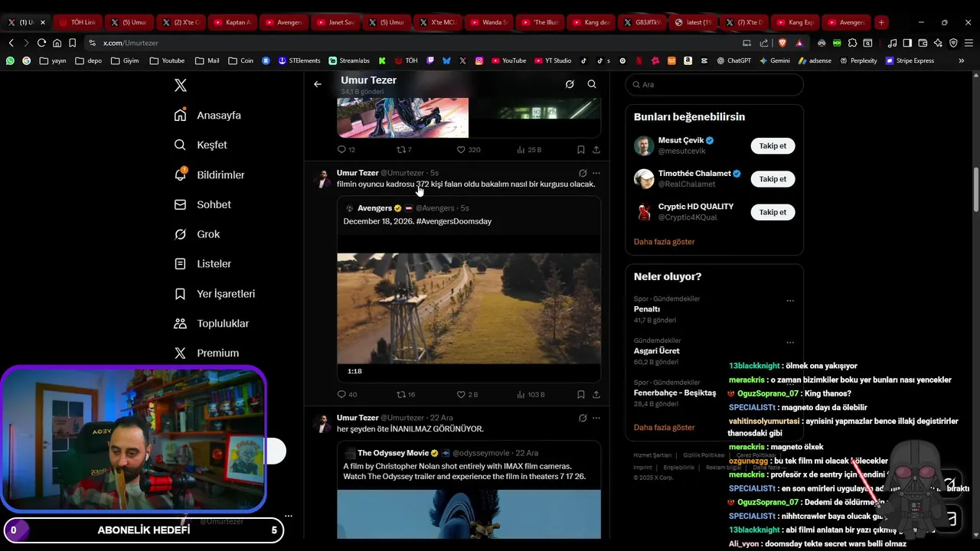Click the X logo in the sidebar

181,86
